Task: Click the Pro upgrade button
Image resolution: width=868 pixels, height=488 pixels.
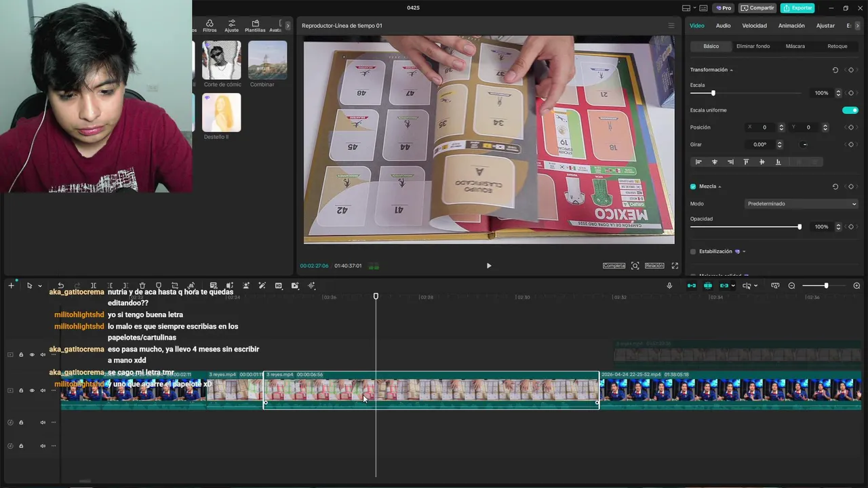Action: coord(723,8)
